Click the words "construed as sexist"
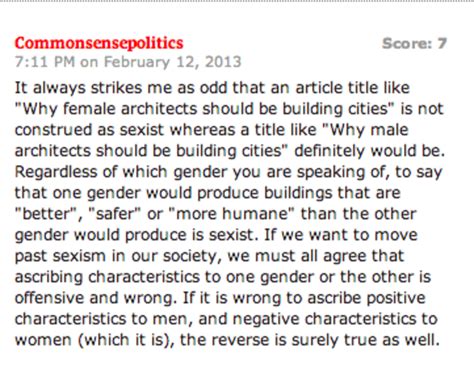Image resolution: width=474 pixels, height=369 pixels. (x=89, y=130)
